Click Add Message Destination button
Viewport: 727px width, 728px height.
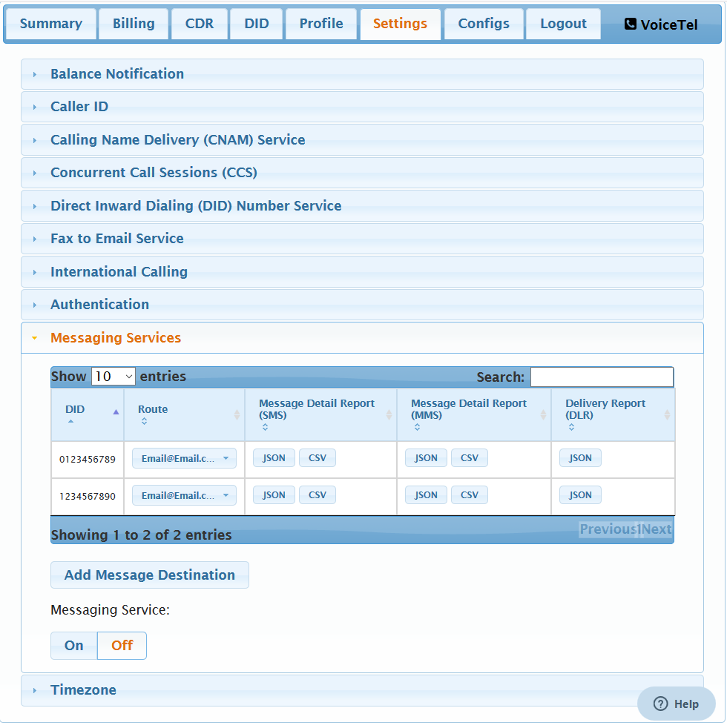click(x=150, y=575)
